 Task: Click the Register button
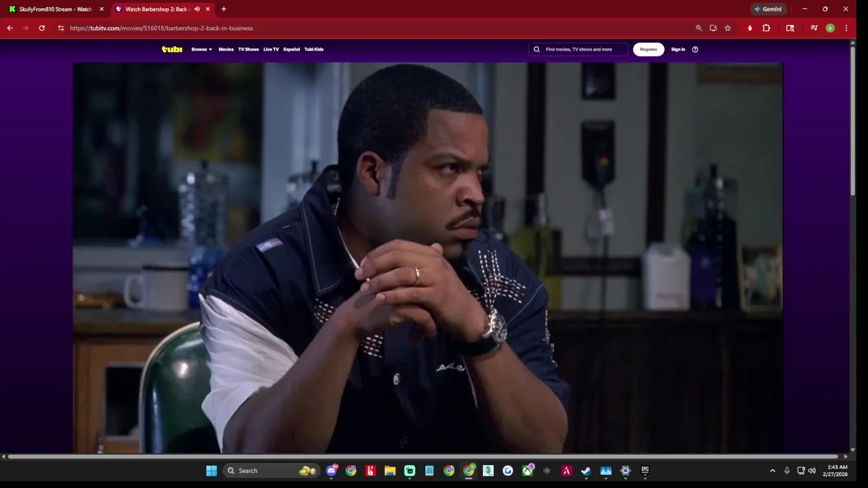648,49
